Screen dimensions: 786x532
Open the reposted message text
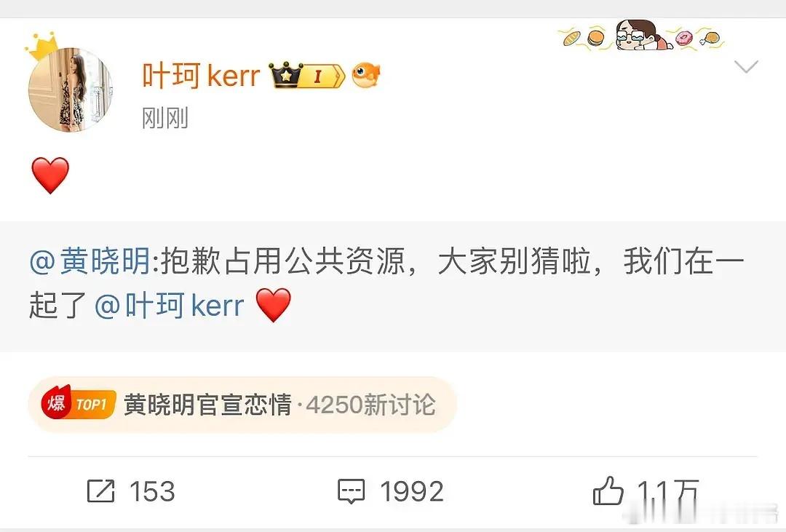coord(386,283)
